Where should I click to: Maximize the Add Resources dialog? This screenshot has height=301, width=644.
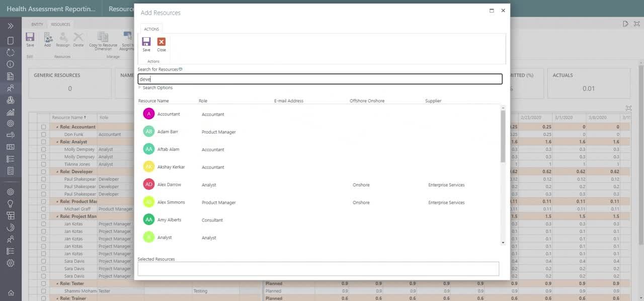[x=492, y=11]
